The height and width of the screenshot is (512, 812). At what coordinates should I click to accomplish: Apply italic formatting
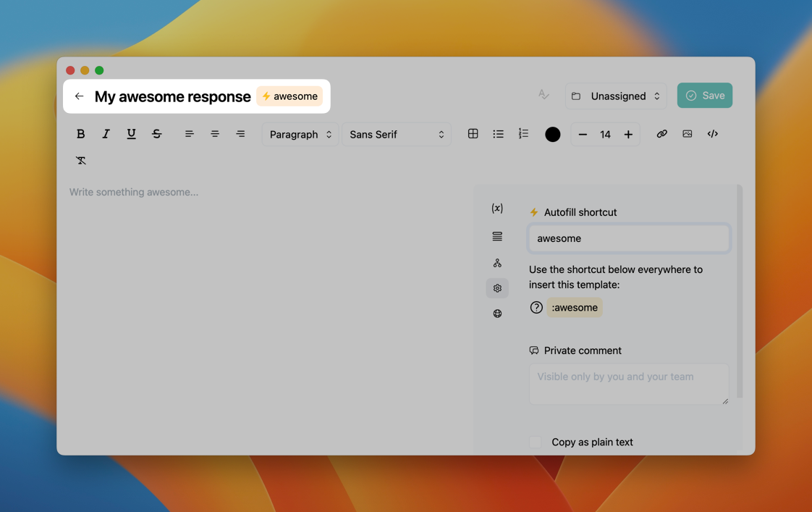[106, 134]
